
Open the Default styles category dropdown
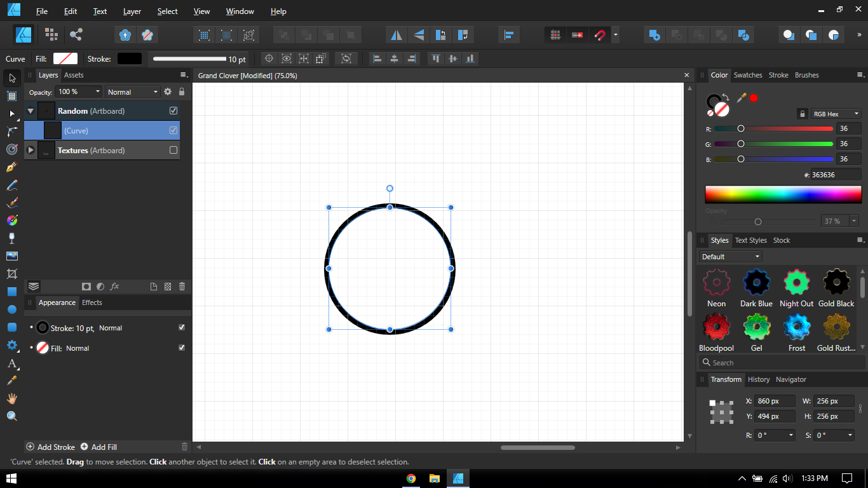[729, 255]
